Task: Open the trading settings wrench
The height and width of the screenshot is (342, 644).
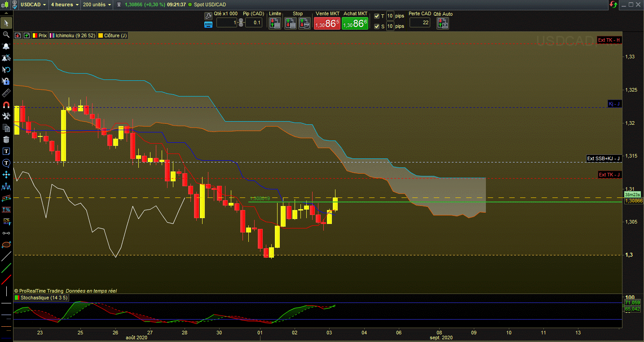Action: point(208,16)
